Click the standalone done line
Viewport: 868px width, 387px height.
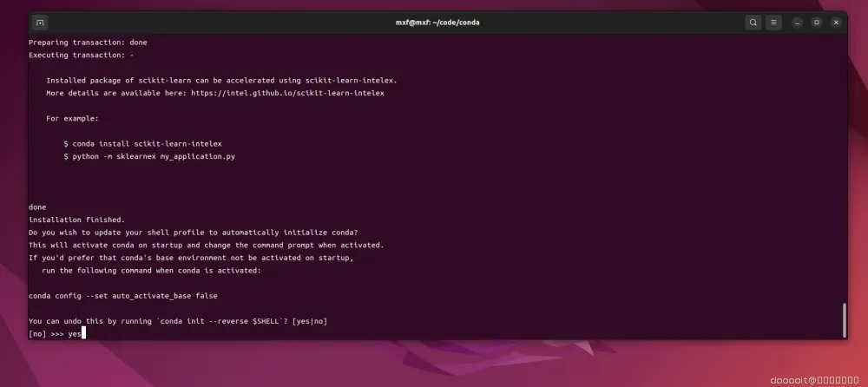coord(37,207)
